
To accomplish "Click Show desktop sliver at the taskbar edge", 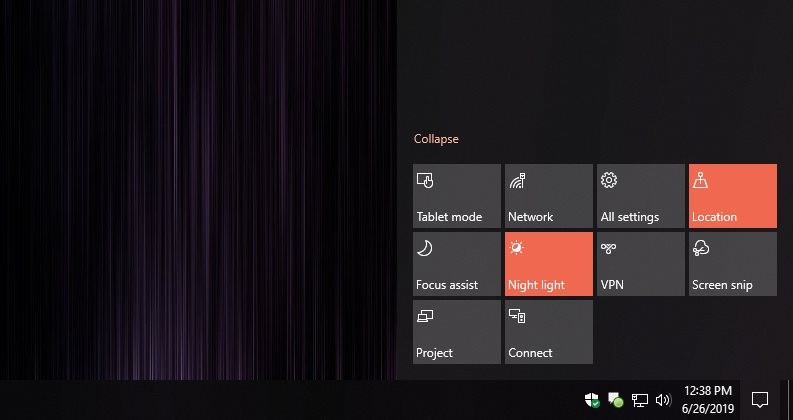I will (789, 400).
